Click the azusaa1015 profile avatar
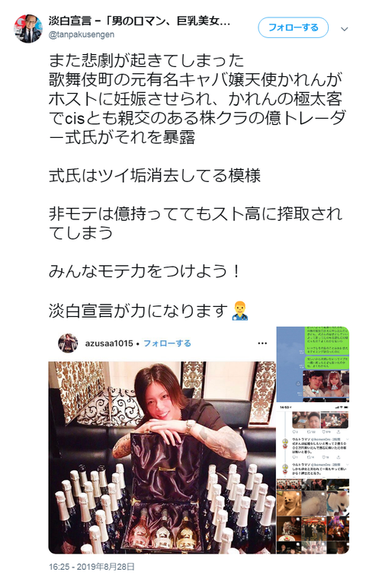 68,343
